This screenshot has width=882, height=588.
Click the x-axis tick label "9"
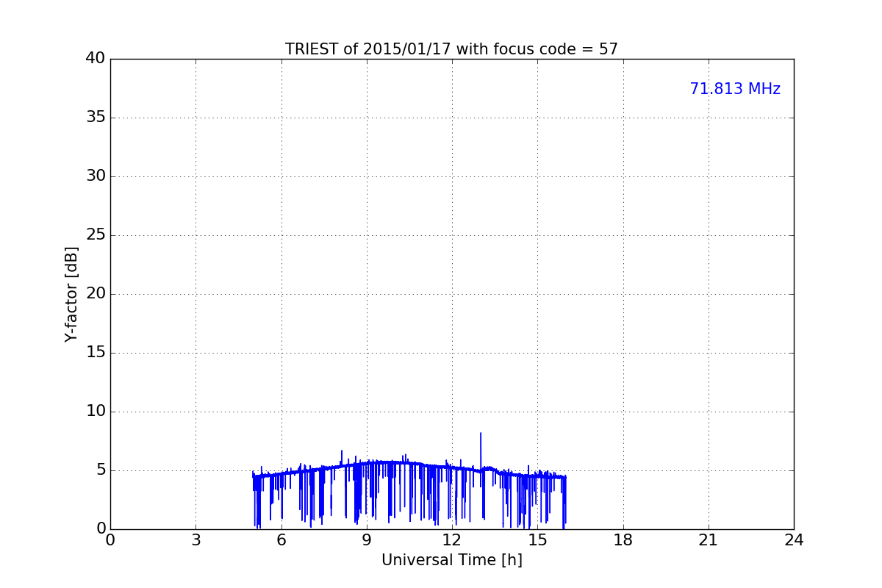[x=367, y=540]
